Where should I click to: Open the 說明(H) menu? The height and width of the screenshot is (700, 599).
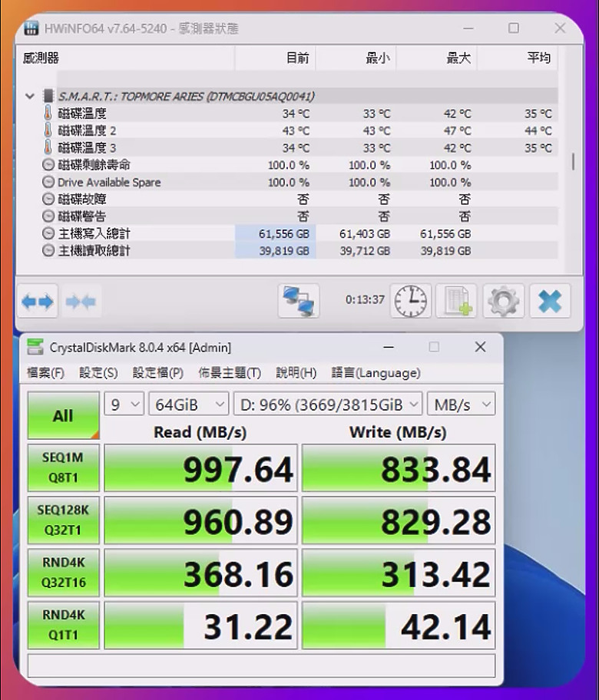pyautogui.click(x=296, y=373)
